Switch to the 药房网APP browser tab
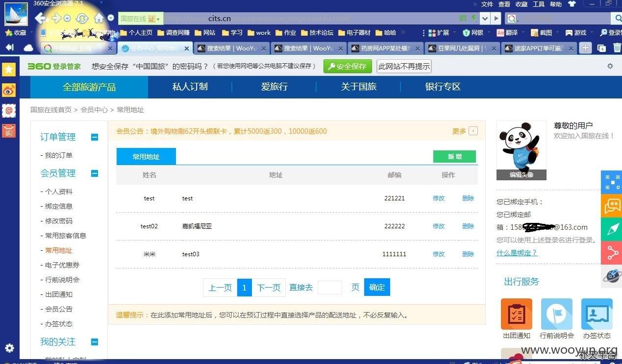Screen dimensions: 622x364 point(385,49)
